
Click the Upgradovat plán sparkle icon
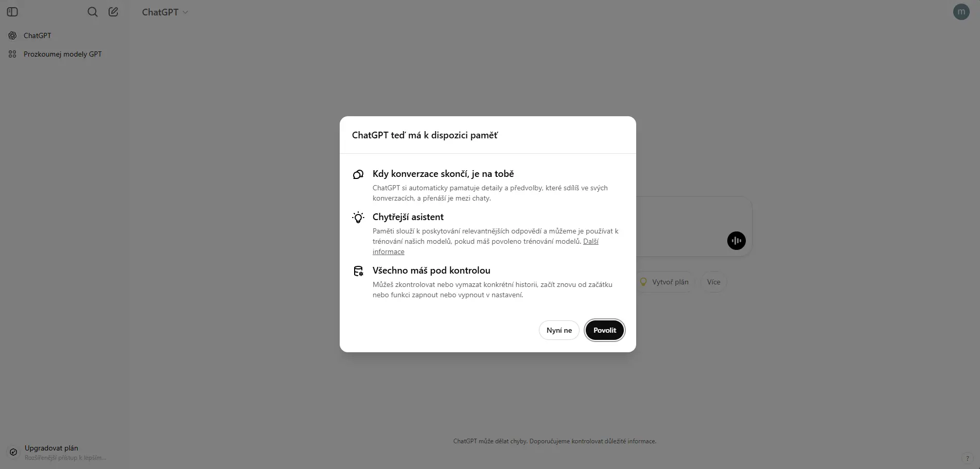pos(13,452)
